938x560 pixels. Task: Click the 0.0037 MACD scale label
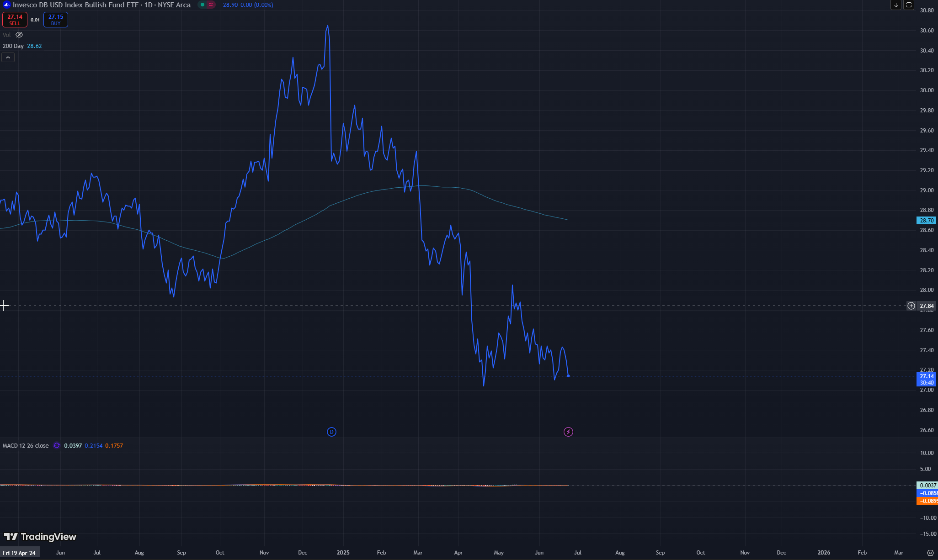tap(927, 485)
